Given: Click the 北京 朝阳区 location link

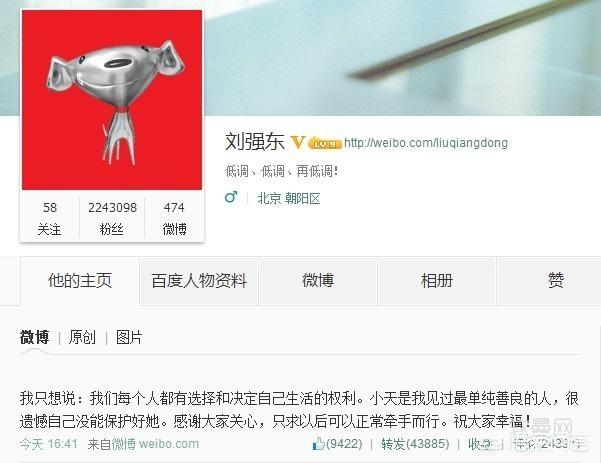Looking at the screenshot, I should [289, 198].
